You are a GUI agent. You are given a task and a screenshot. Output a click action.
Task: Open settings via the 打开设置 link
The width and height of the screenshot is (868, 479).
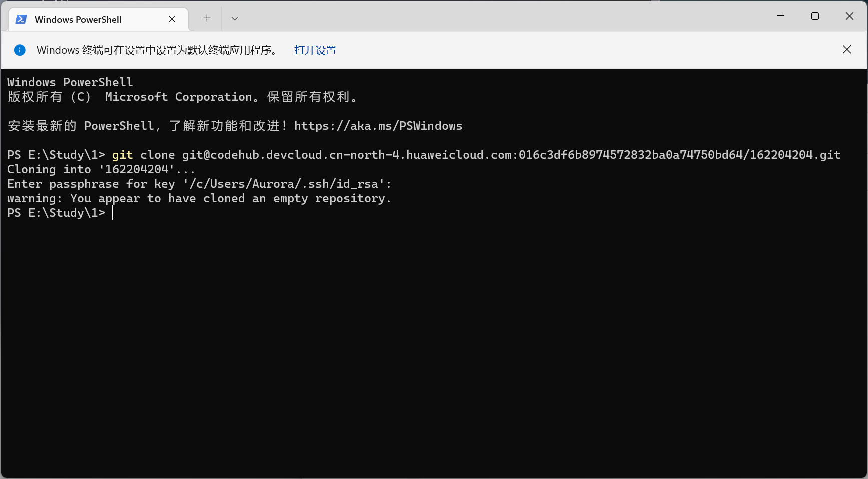pyautogui.click(x=315, y=50)
